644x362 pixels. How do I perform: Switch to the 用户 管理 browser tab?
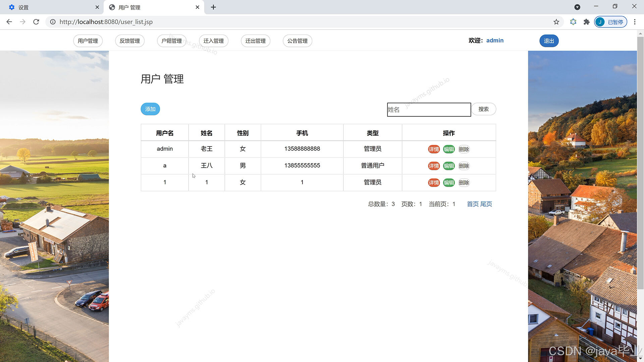[x=154, y=7]
